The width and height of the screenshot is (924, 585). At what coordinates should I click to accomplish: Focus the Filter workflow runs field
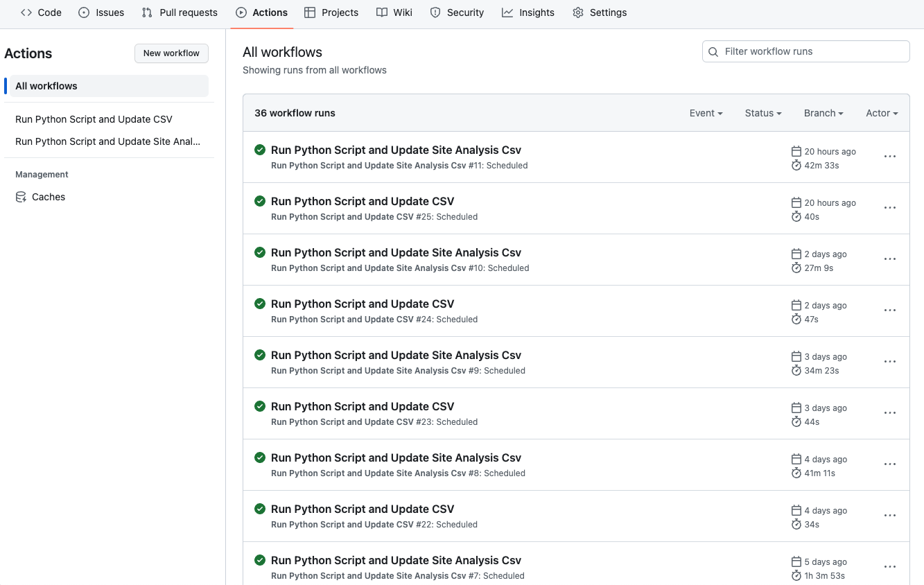coord(805,51)
